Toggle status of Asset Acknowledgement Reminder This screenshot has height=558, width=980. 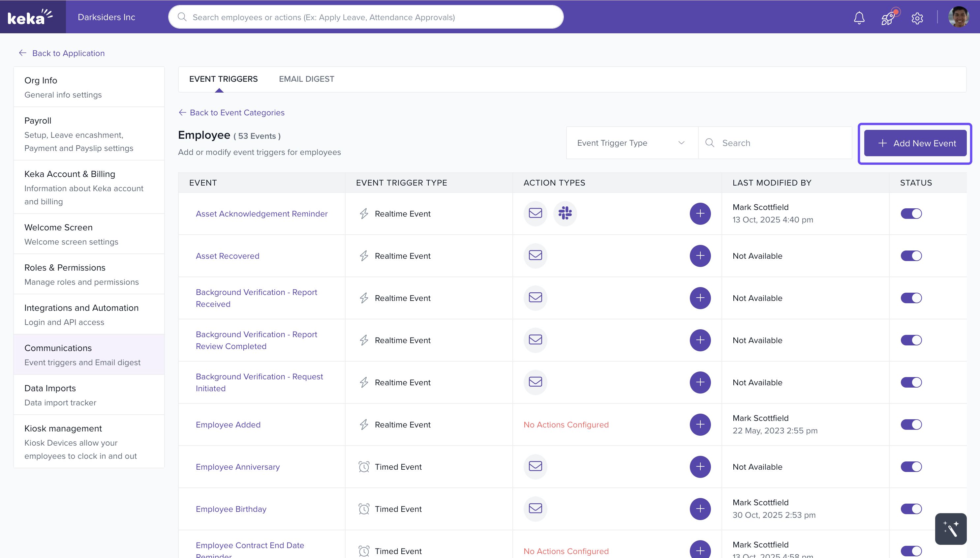click(x=911, y=214)
